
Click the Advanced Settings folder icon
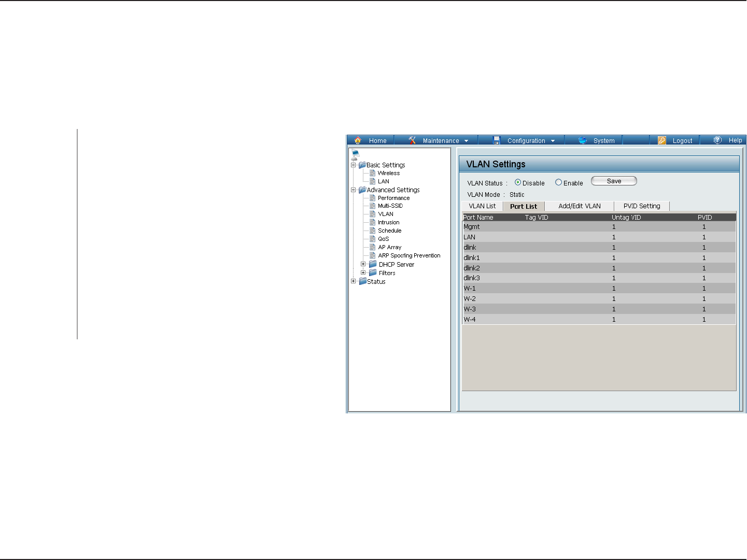click(x=362, y=190)
